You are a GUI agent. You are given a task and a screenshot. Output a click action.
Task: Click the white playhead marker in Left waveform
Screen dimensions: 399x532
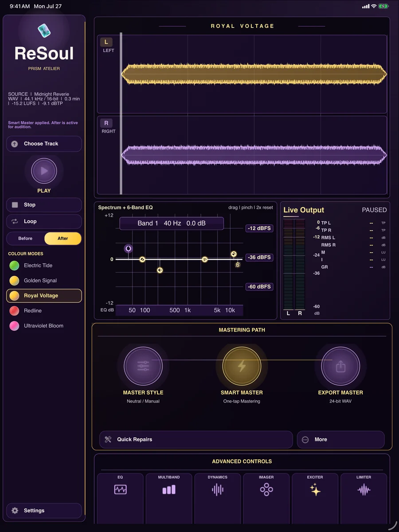point(121,74)
